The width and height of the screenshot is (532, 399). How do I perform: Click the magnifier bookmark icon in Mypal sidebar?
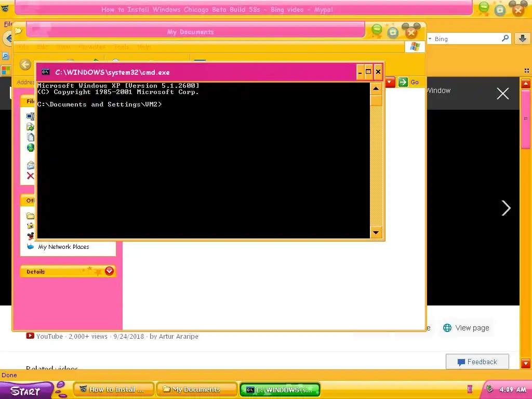[5, 56]
